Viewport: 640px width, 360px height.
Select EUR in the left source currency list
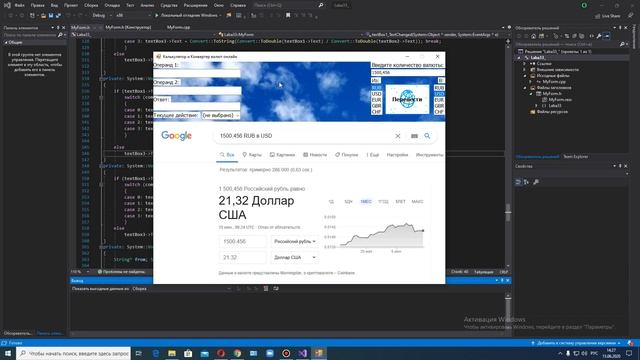click(376, 100)
